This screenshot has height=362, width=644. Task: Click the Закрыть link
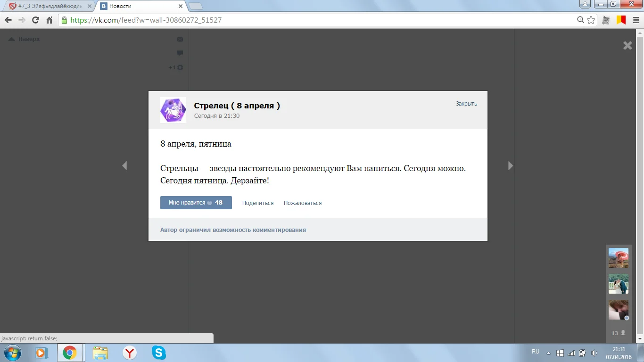466,104
